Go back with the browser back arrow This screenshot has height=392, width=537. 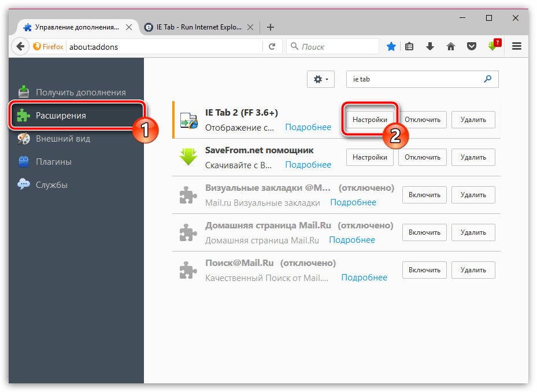pos(20,46)
